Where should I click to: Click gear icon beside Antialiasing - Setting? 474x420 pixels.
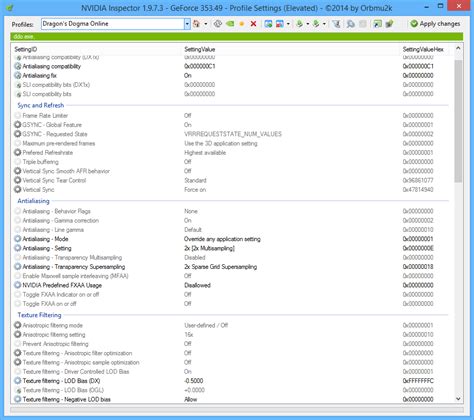pyautogui.click(x=18, y=248)
